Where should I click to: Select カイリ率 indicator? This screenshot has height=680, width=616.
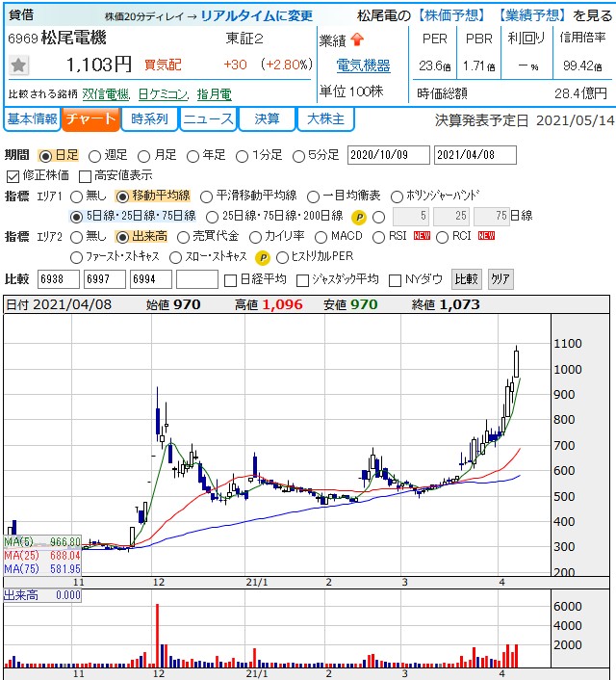pos(255,237)
